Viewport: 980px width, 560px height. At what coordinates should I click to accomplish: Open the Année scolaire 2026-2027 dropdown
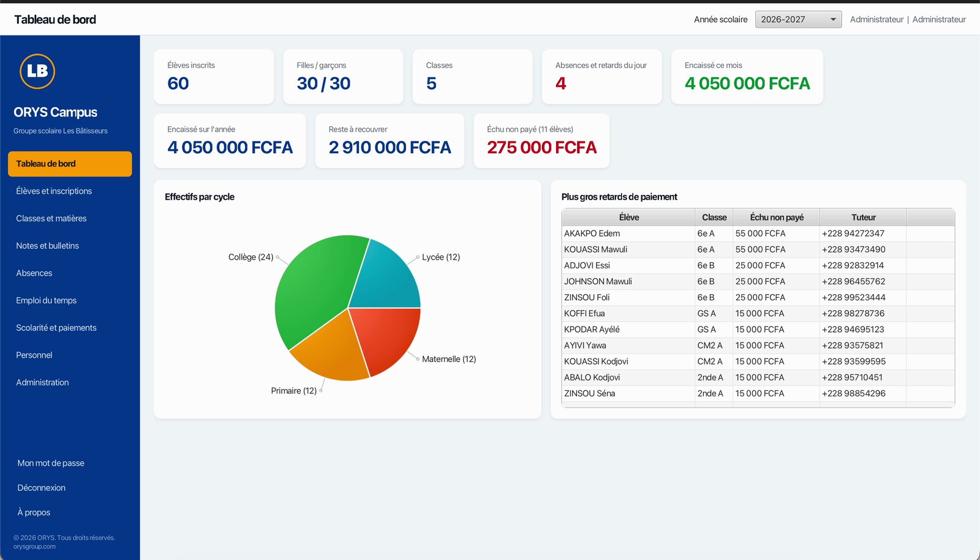click(x=798, y=20)
